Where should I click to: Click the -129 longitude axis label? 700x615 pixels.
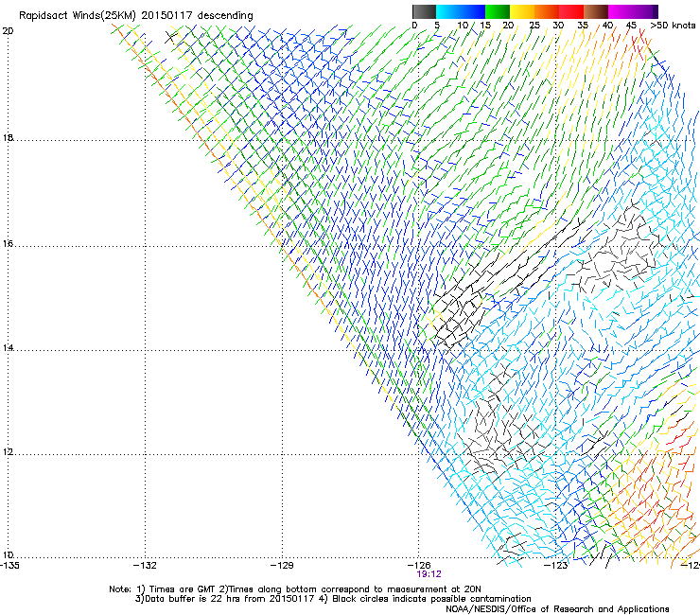[x=282, y=566]
